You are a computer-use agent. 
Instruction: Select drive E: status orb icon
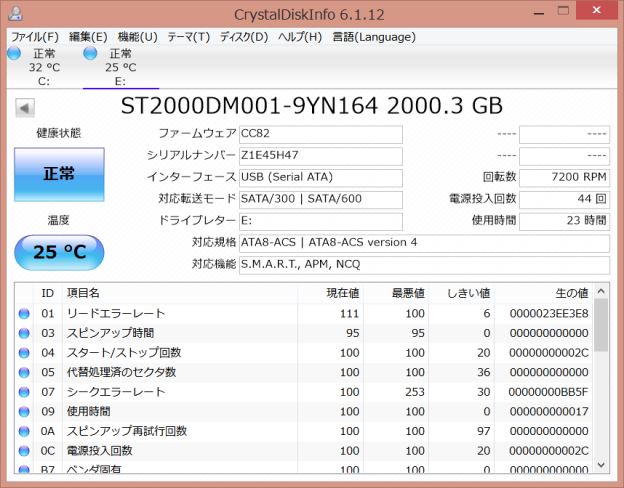tap(91, 53)
